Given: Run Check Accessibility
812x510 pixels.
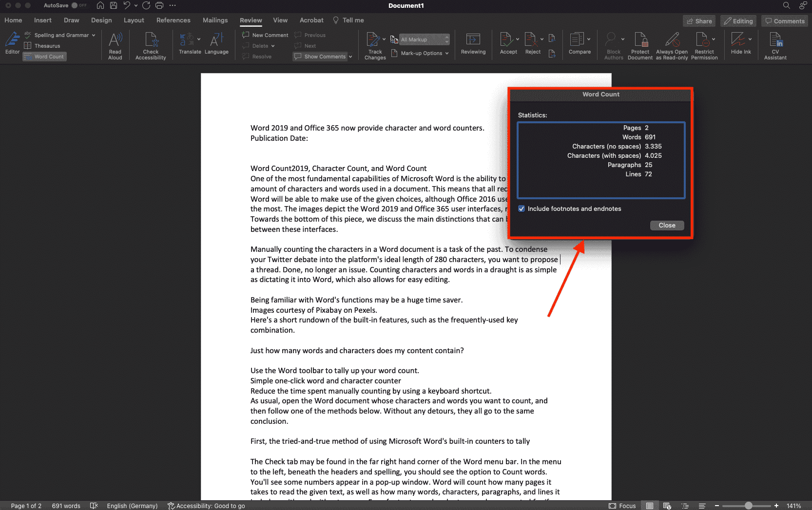Looking at the screenshot, I should point(151,44).
